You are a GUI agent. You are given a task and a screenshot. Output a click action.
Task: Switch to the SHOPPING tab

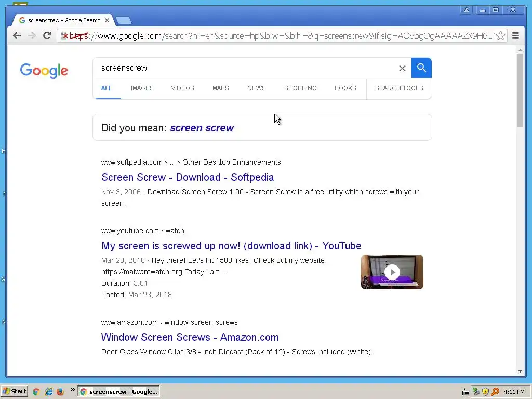tap(300, 88)
